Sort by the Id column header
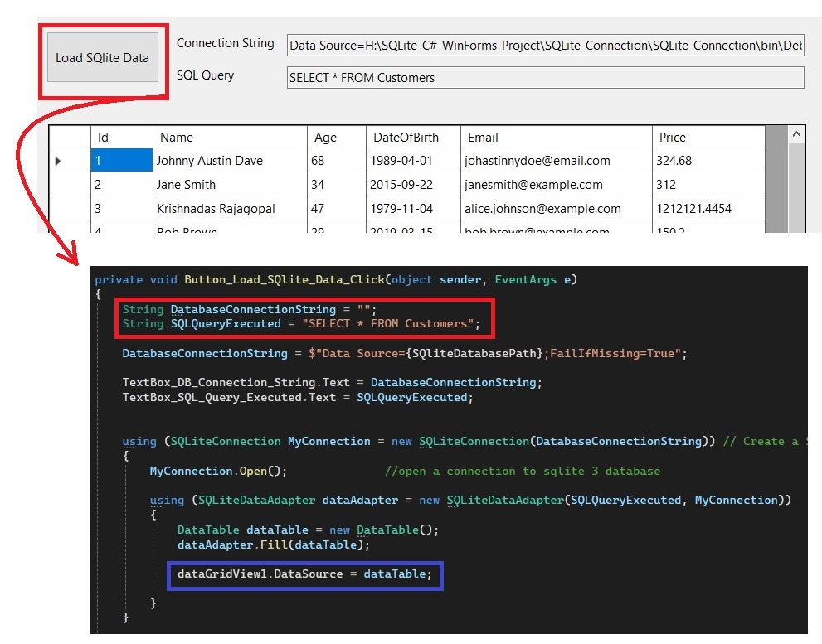822x644 pixels. 122,138
